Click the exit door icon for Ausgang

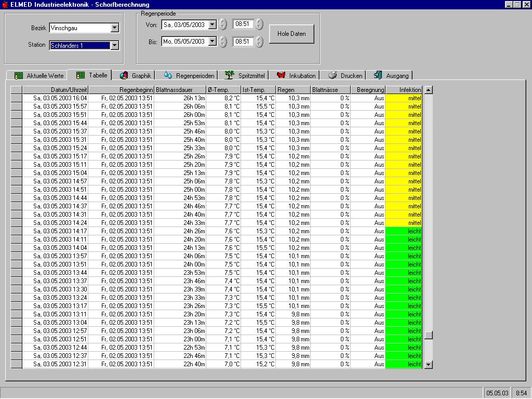tap(378, 75)
